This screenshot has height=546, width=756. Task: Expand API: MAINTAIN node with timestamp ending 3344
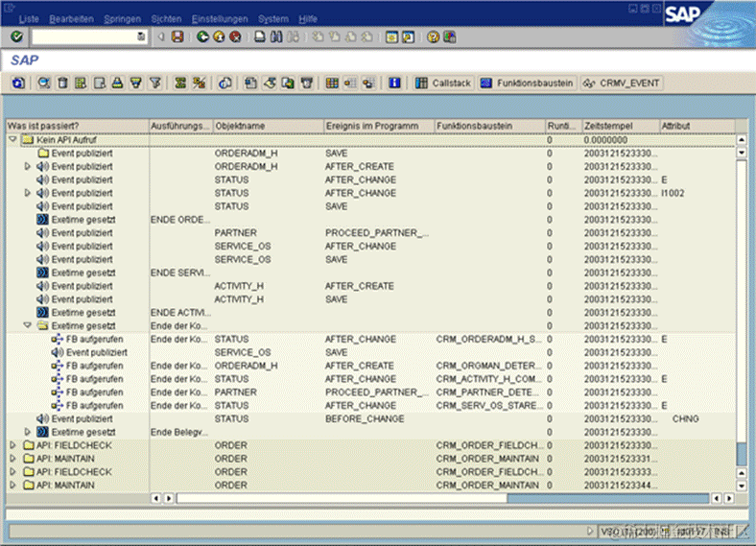pos(13,485)
